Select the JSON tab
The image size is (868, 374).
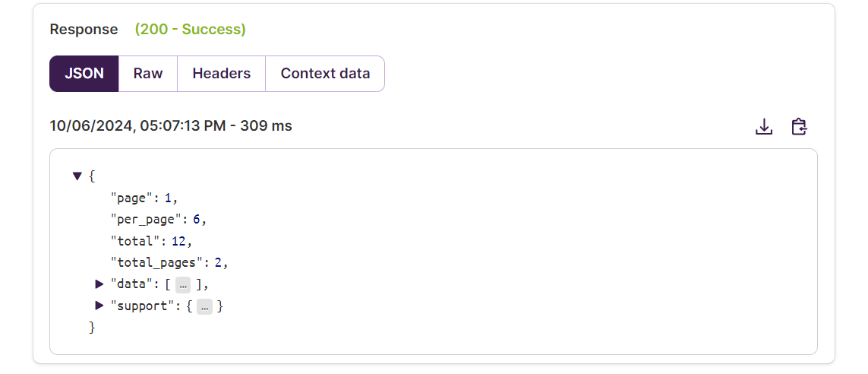[84, 74]
